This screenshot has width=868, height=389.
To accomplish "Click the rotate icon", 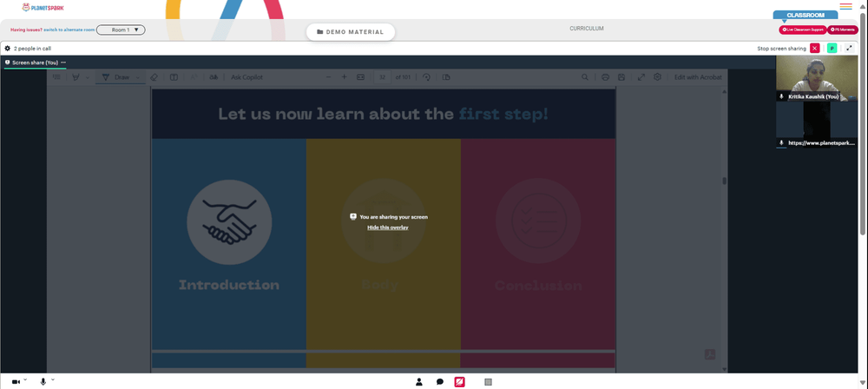I will click(x=426, y=77).
